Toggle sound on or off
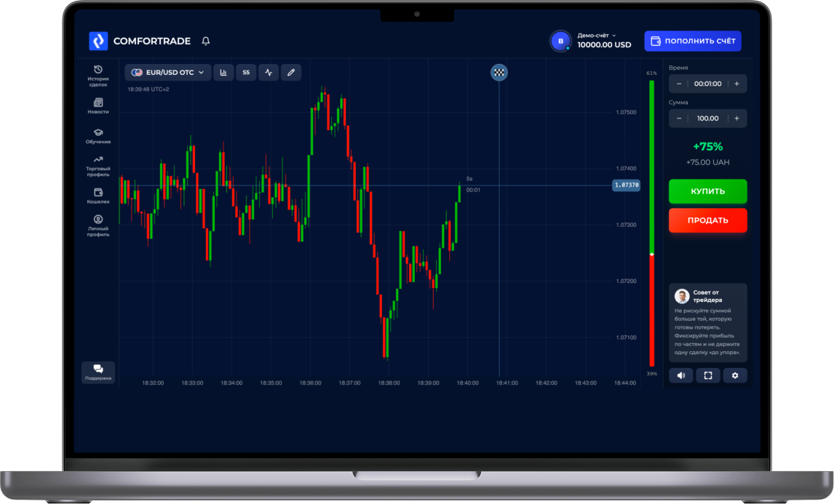 pos(681,375)
